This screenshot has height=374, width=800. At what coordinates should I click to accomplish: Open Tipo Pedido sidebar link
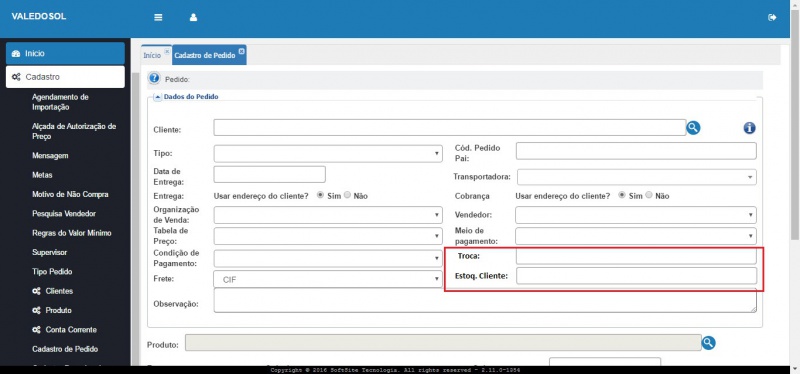[x=52, y=271]
